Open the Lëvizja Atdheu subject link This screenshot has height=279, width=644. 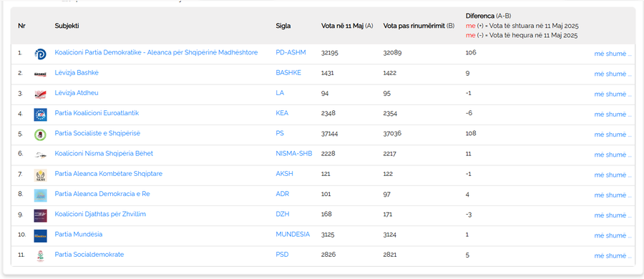[77, 93]
